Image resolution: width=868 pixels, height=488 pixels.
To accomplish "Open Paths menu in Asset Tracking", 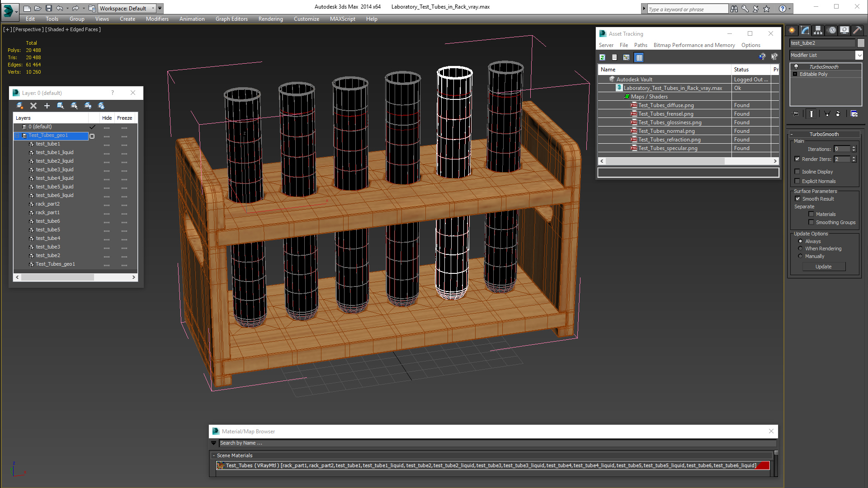I will (x=640, y=45).
